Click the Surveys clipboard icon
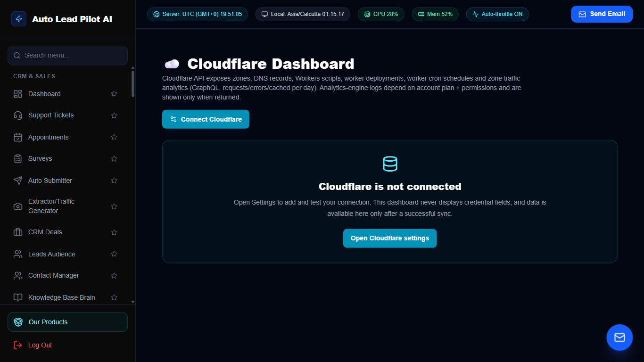 (18, 158)
